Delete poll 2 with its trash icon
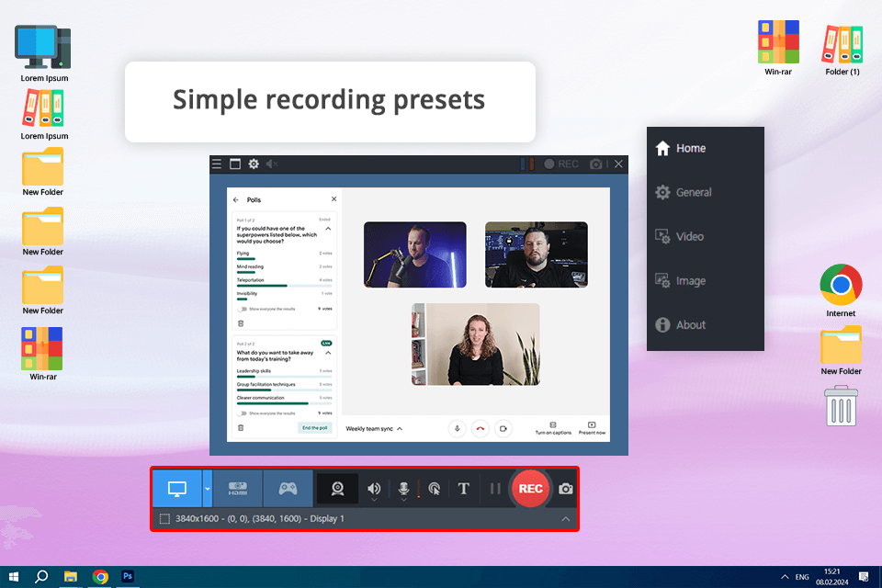Screen dimensions: 882x588 click(x=241, y=427)
